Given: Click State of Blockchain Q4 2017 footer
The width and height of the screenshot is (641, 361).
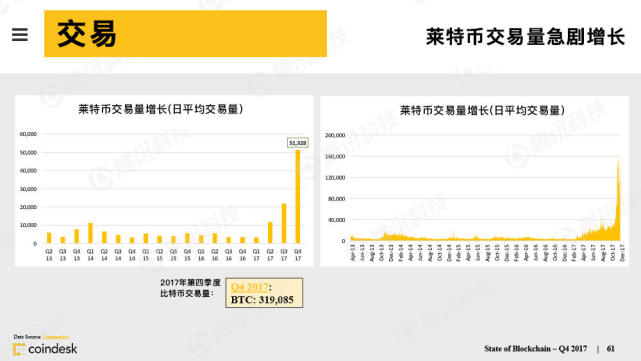Looking at the screenshot, I should click(x=536, y=349).
